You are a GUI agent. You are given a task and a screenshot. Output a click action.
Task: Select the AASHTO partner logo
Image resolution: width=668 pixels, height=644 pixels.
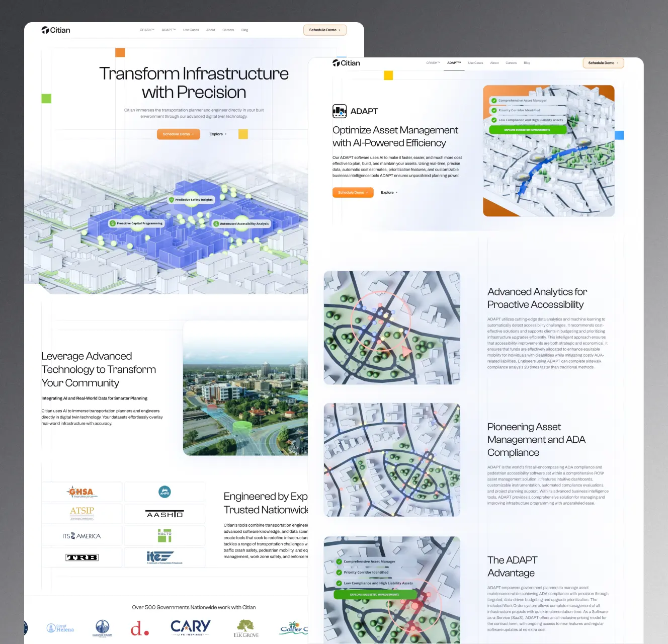(164, 514)
